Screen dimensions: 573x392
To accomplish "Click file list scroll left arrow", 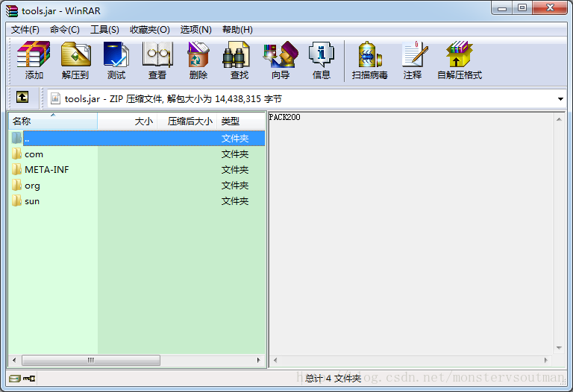I will (14, 360).
